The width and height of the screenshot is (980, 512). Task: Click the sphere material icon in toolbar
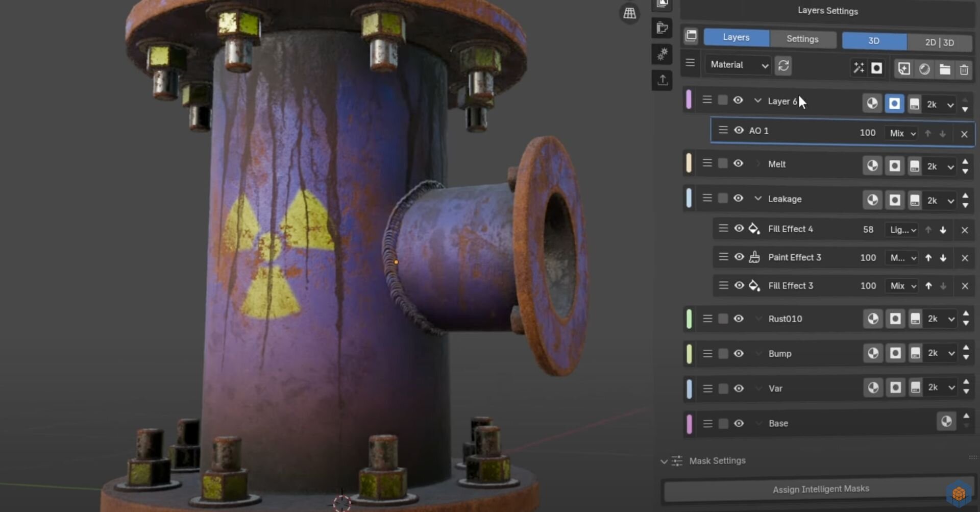(924, 69)
